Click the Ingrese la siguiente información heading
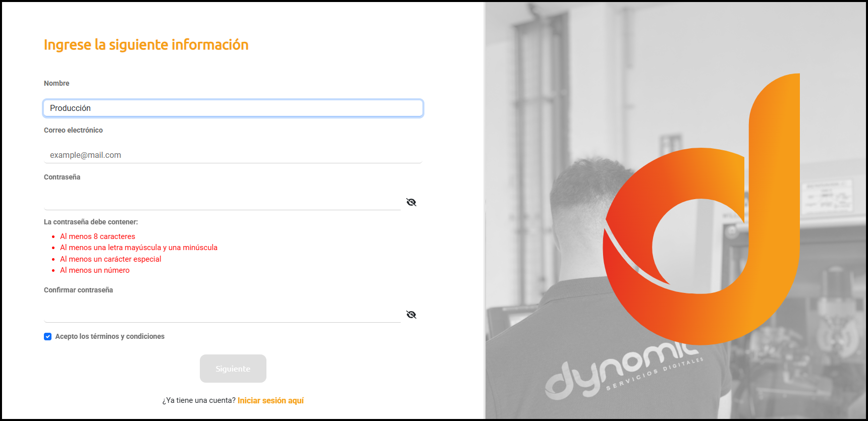 pyautogui.click(x=146, y=45)
